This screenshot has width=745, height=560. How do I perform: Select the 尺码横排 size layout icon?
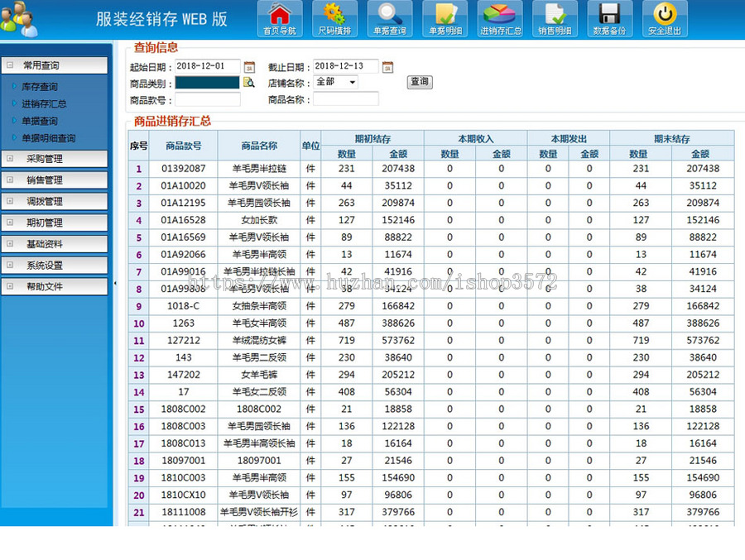click(x=335, y=18)
